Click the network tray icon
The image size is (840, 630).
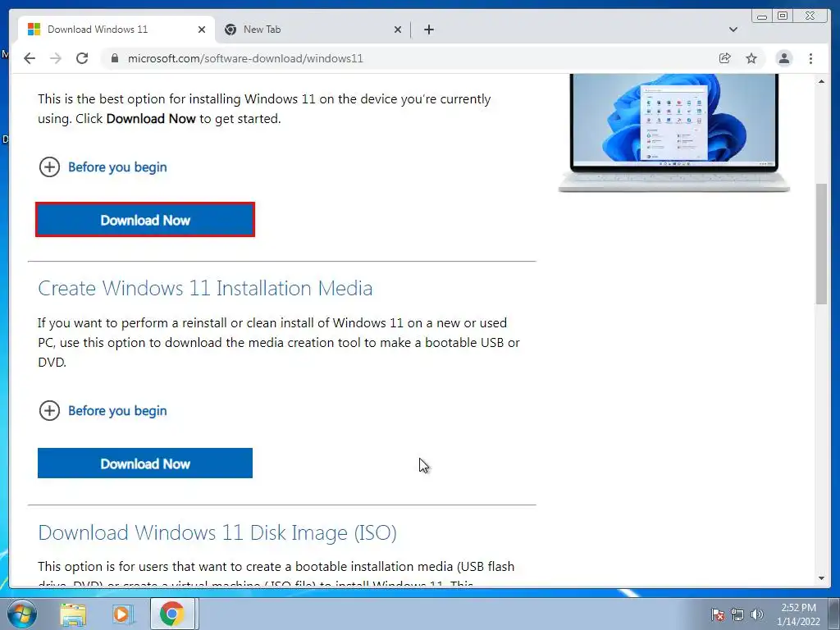point(737,614)
